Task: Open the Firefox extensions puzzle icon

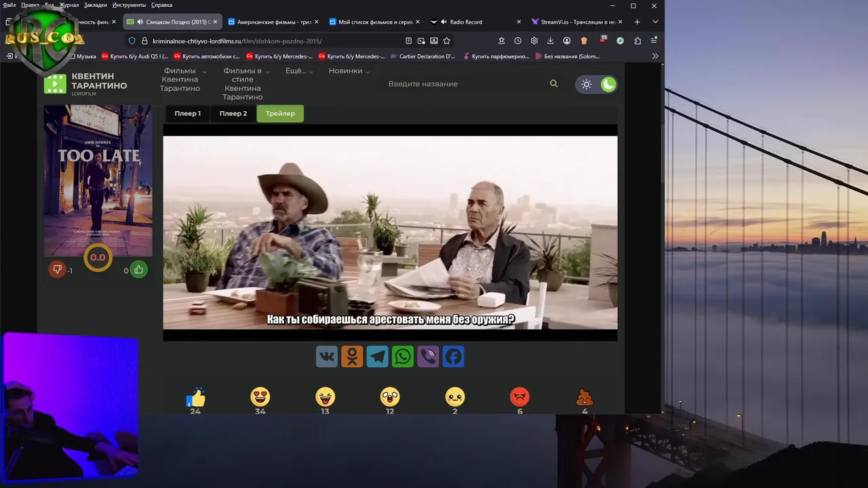Action: [x=637, y=41]
